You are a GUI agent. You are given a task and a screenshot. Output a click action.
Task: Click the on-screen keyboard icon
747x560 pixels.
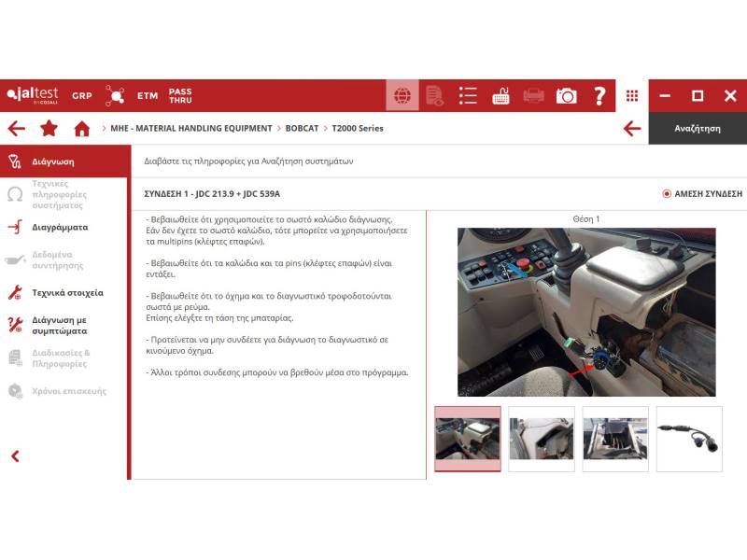(x=500, y=95)
